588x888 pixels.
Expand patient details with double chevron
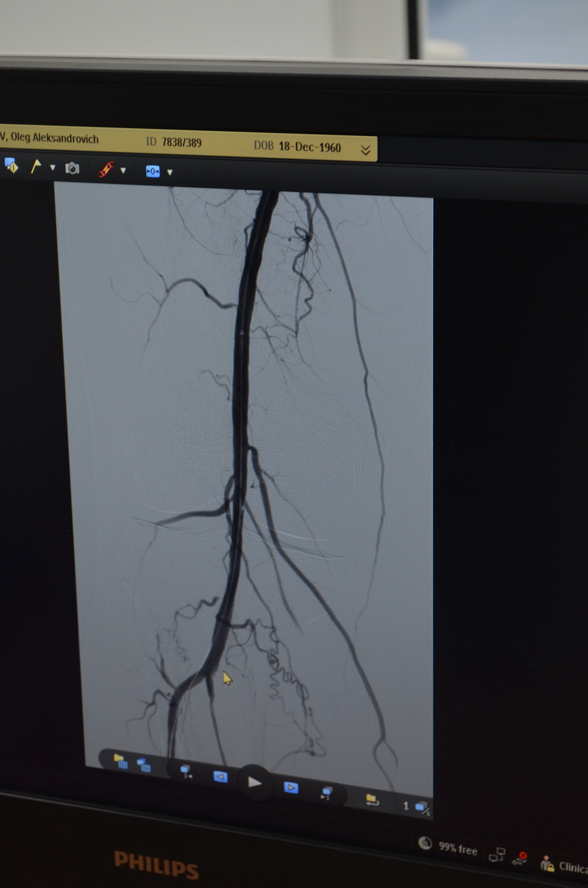coord(365,150)
